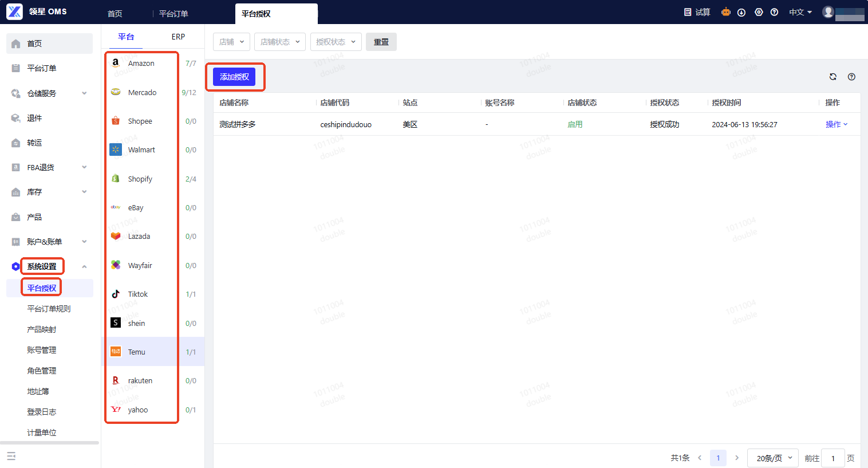Expand the FBA退货 sidebar menu
Screen dimensions: 868x468
click(x=84, y=167)
